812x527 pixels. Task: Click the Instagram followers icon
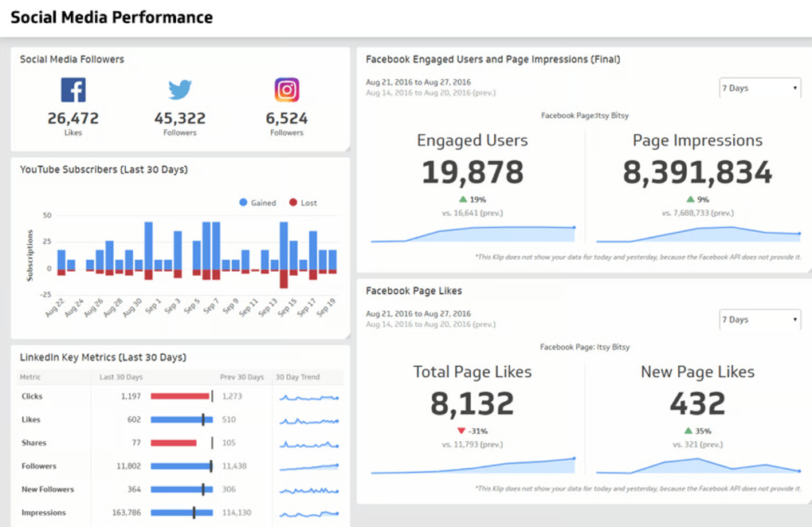(286, 88)
